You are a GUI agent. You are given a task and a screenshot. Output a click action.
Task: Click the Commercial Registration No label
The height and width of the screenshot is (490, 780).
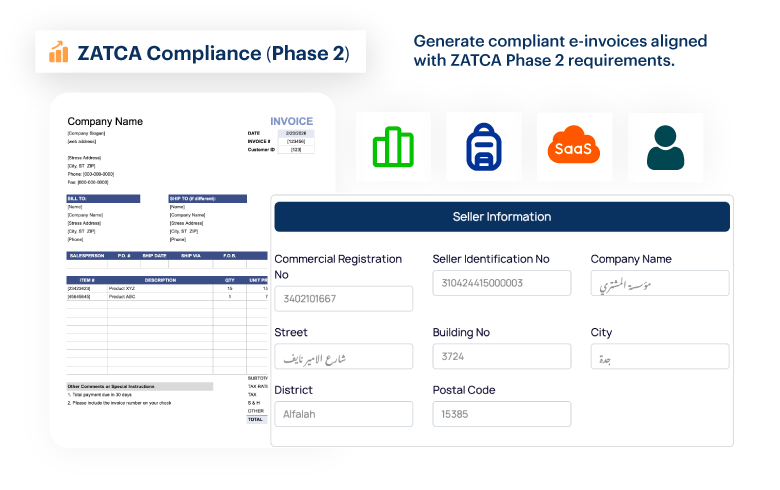pos(338,267)
